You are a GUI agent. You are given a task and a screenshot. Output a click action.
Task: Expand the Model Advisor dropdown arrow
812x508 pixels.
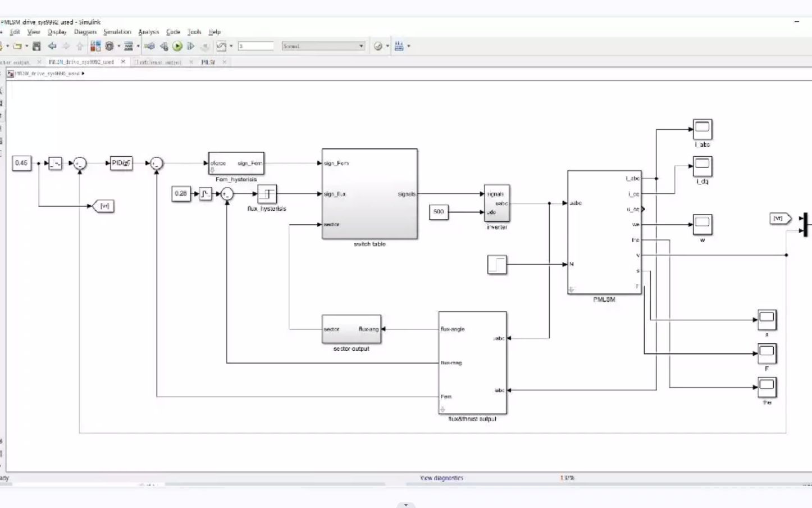(x=387, y=46)
